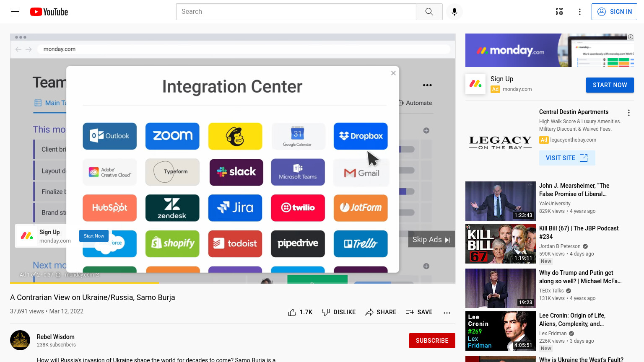Click the Mailchimp monkey tile in ad
Screen dimensions: 644x362
[235, 136]
